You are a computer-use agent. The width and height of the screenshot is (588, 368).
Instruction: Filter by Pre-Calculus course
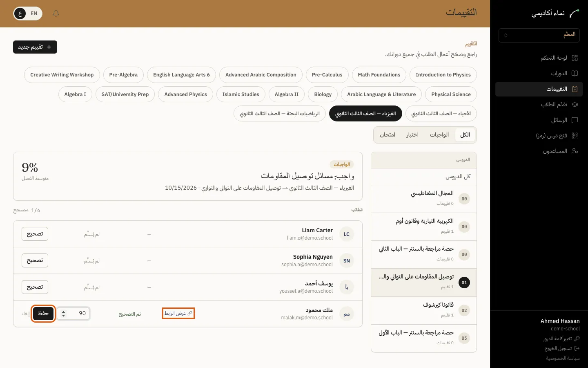[x=327, y=75]
